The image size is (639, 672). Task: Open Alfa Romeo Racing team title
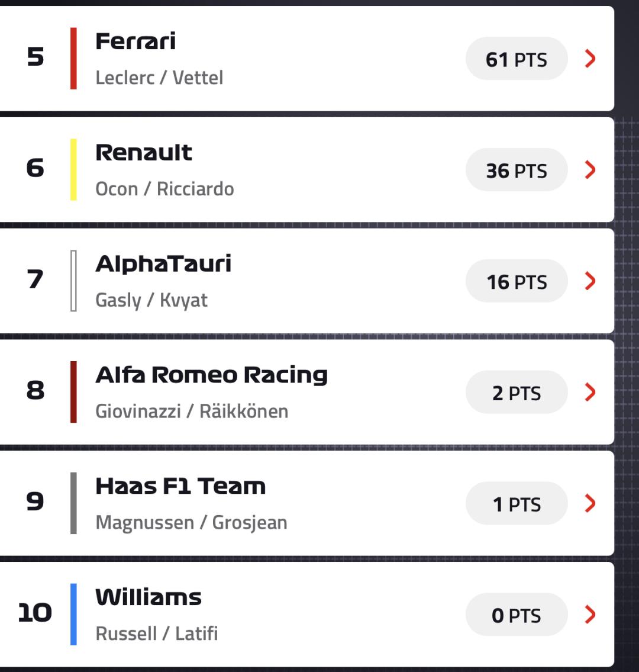(211, 375)
